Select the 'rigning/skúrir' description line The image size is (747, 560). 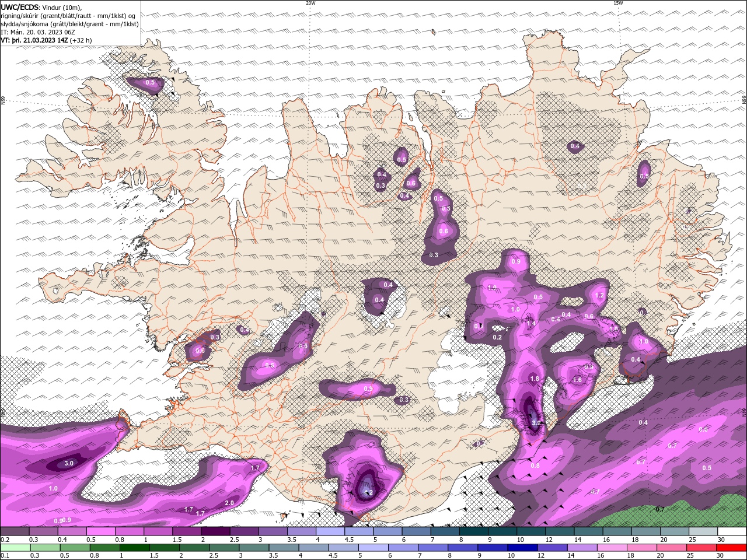coord(69,15)
